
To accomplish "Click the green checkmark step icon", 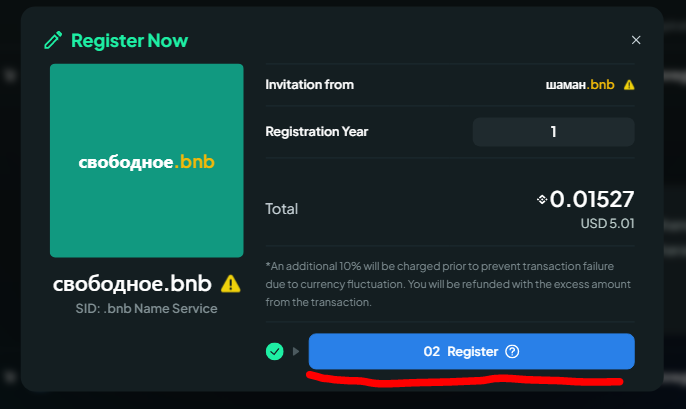I will (275, 351).
